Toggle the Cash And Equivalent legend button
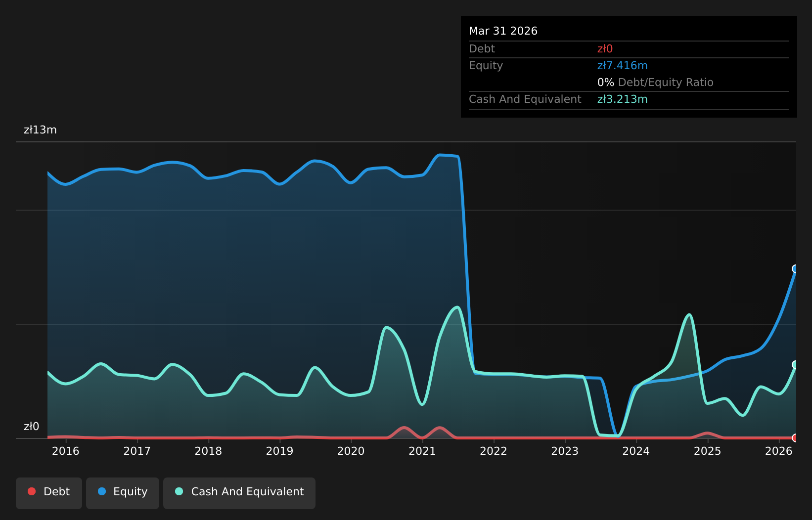 pyautogui.click(x=239, y=493)
